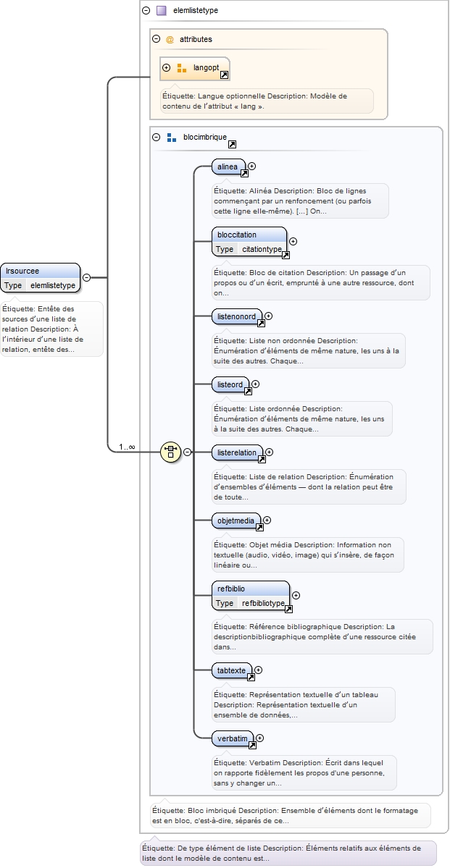This screenshot has width=450, height=868.
Task: Click the bloccitation element name
Action: 237,235
